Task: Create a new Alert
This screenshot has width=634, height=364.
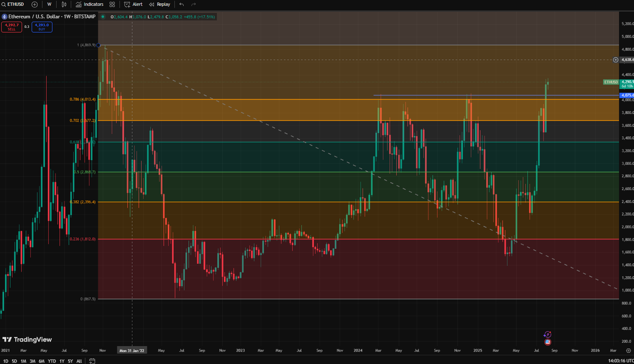Action: (x=133, y=4)
